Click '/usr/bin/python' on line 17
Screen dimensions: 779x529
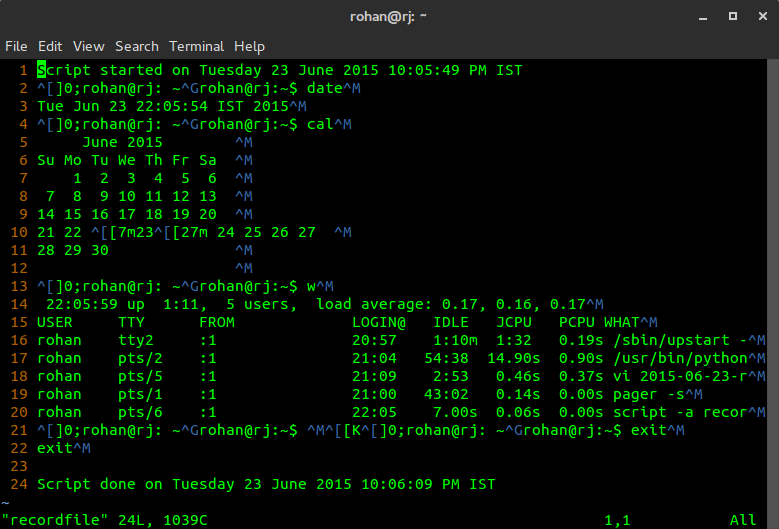(681, 358)
